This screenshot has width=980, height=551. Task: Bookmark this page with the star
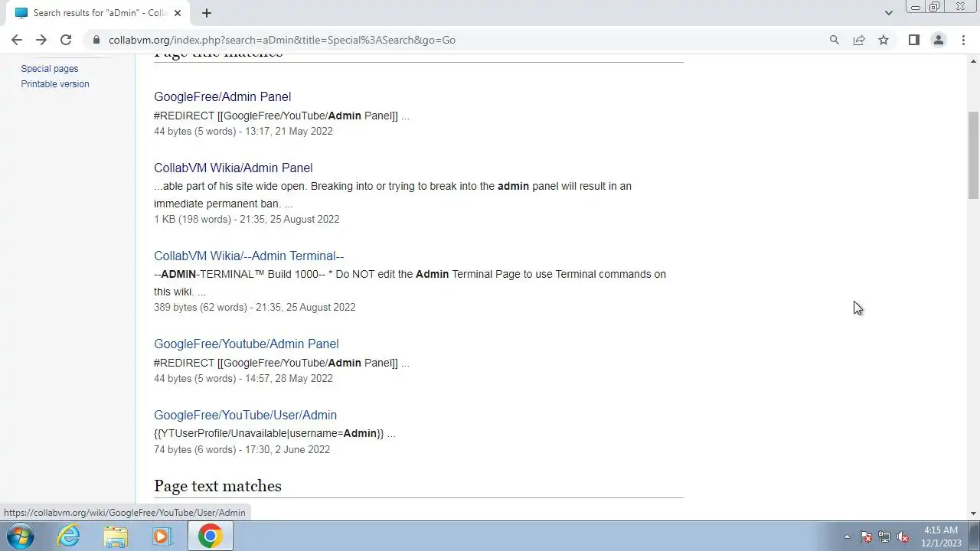(884, 40)
